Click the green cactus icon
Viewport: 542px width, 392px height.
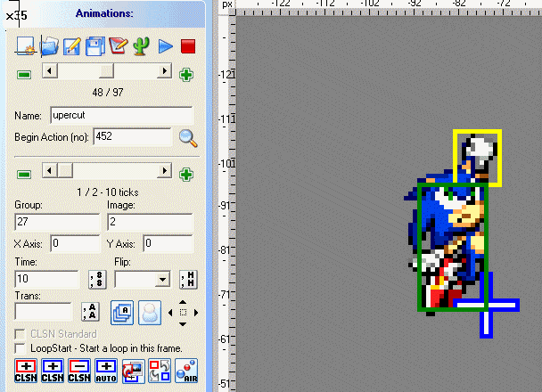(x=142, y=46)
